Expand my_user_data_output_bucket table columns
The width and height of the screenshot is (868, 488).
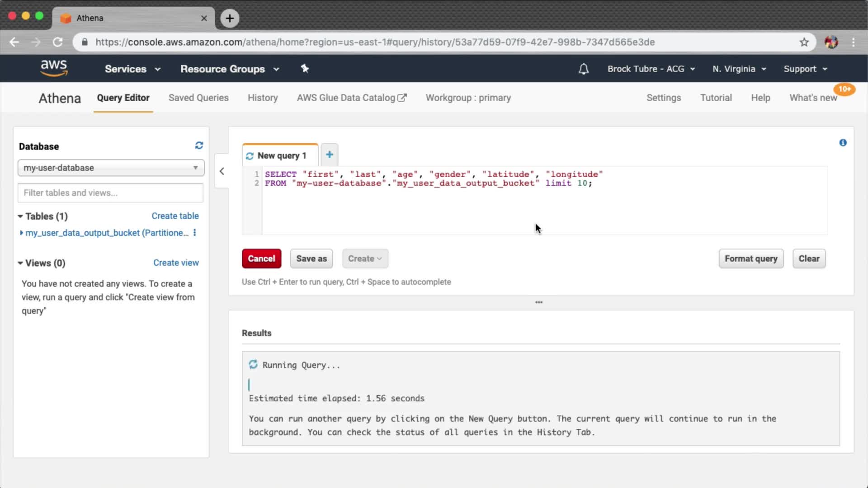click(21, 233)
